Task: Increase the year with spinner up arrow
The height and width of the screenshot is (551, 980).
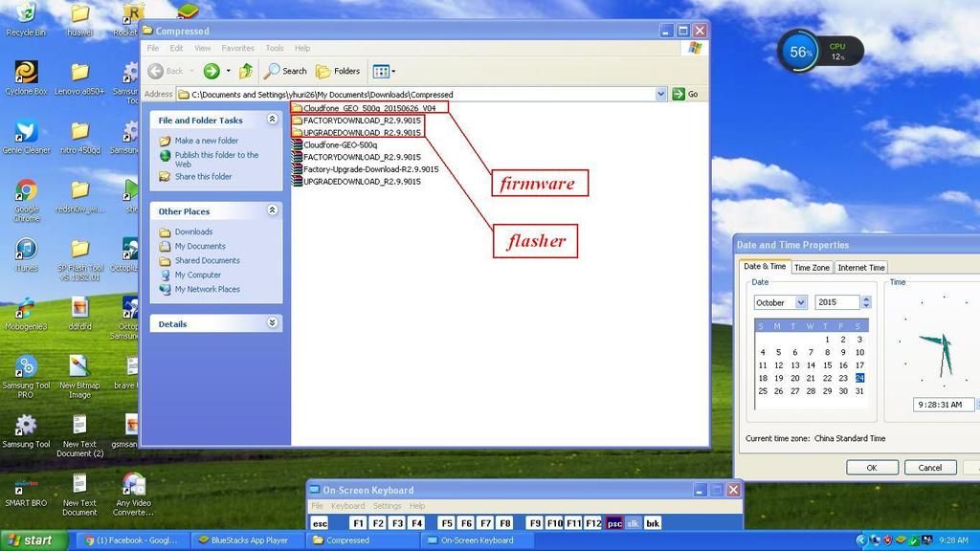Action: 866,298
